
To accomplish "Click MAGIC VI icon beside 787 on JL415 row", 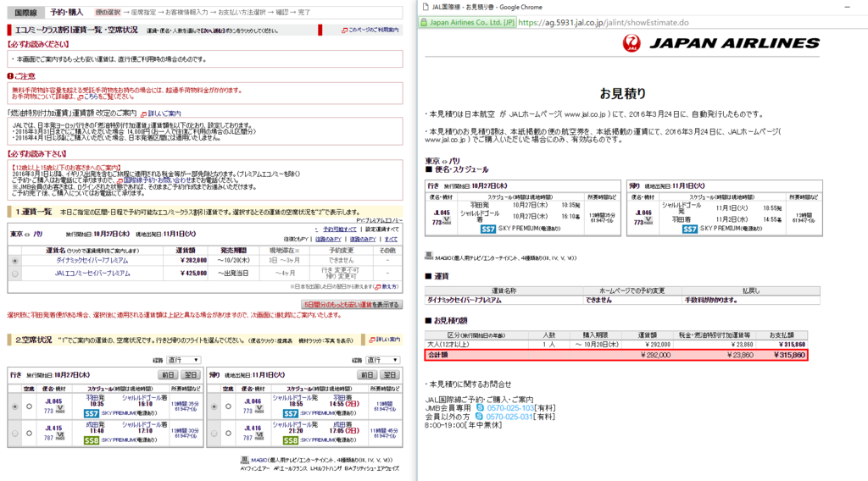I will tap(60, 437).
